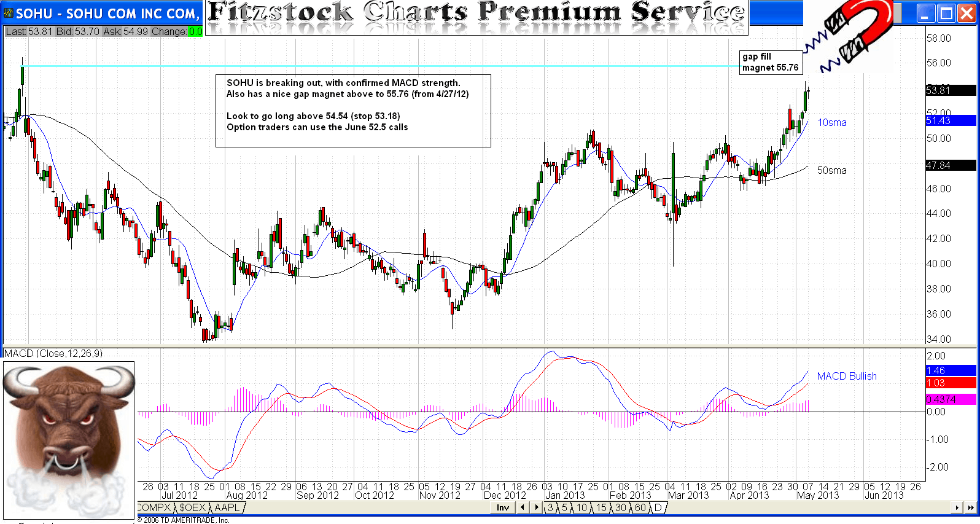Click the right arrow before interval tabs
This screenshot has height=524, width=980.
coord(536,507)
